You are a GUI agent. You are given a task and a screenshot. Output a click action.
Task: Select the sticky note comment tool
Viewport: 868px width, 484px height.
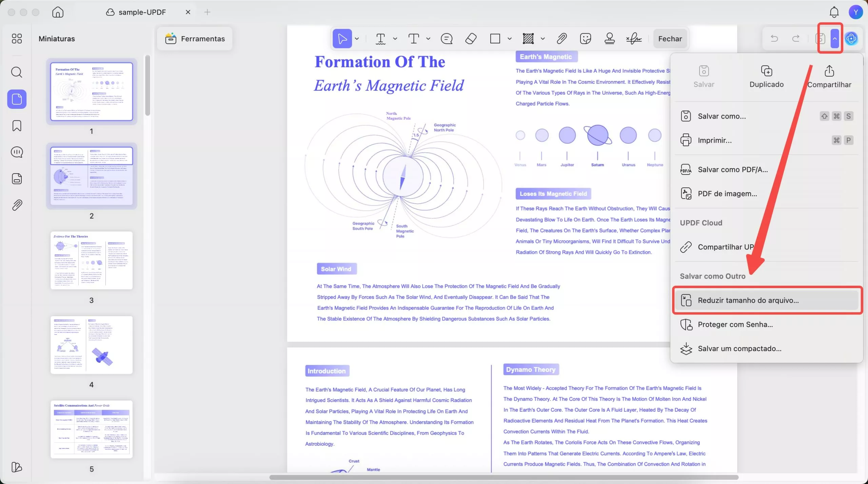point(447,39)
